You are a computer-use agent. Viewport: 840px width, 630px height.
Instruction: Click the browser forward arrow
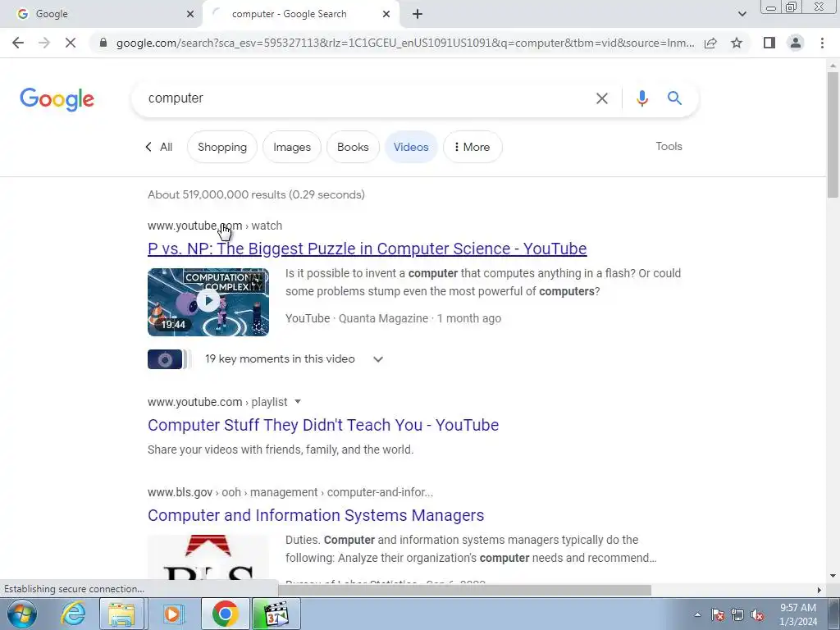[x=44, y=43]
